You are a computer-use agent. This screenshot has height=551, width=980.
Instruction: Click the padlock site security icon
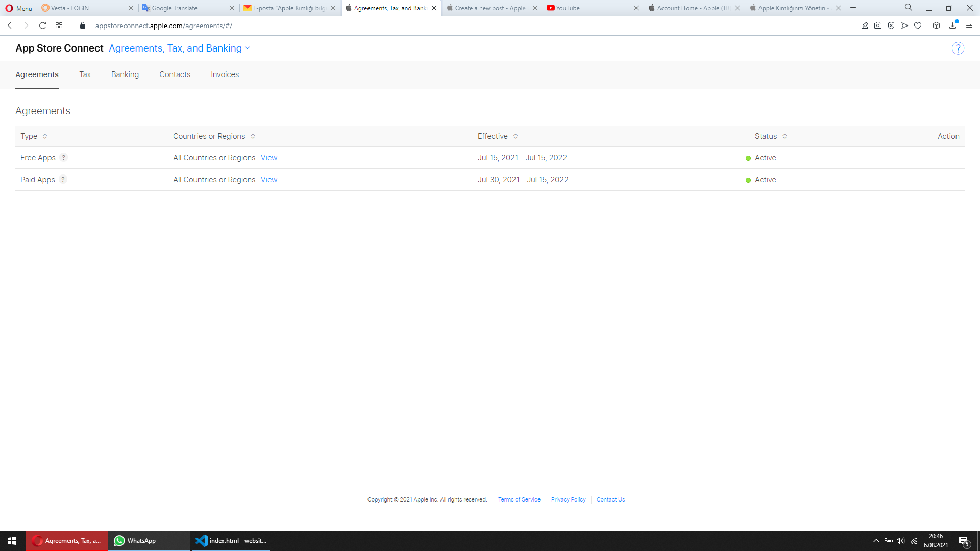[83, 26]
